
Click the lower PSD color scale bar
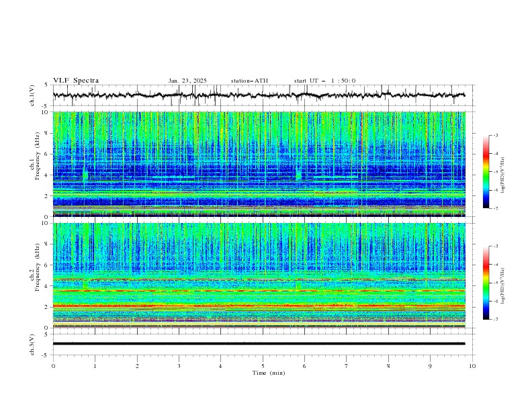[x=486, y=283]
